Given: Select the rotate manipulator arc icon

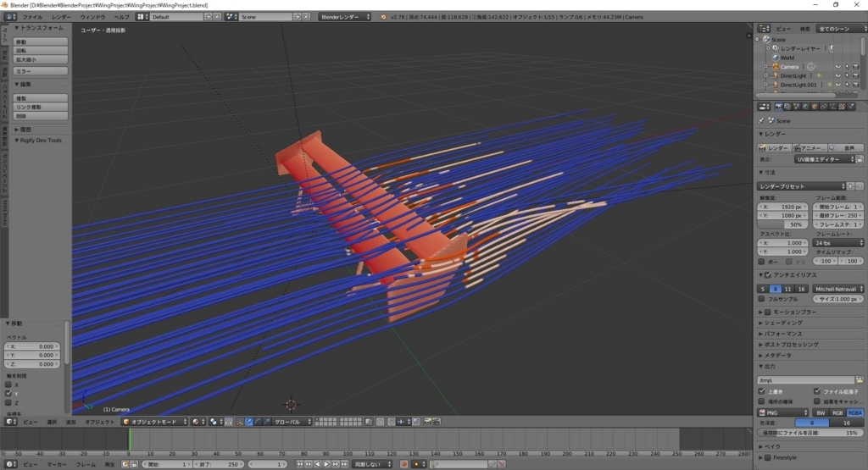Looking at the screenshot, I should point(258,422).
